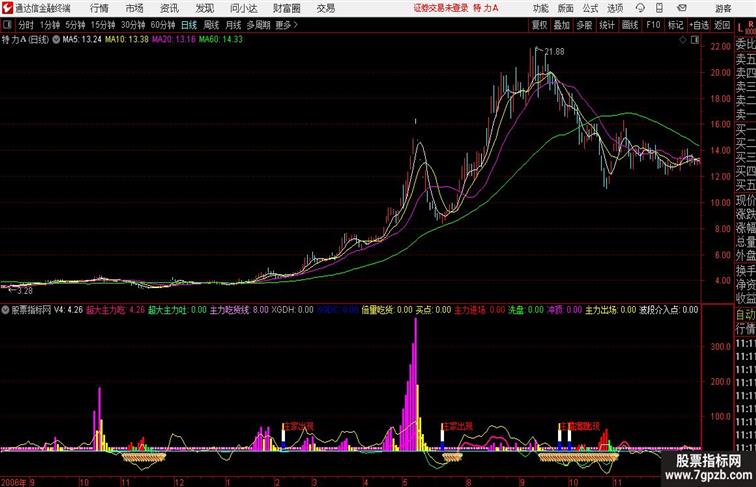Viewport: 756px width, 487px height.
Task: Click the MA10: 13.38 indicator label
Action: coord(127,40)
